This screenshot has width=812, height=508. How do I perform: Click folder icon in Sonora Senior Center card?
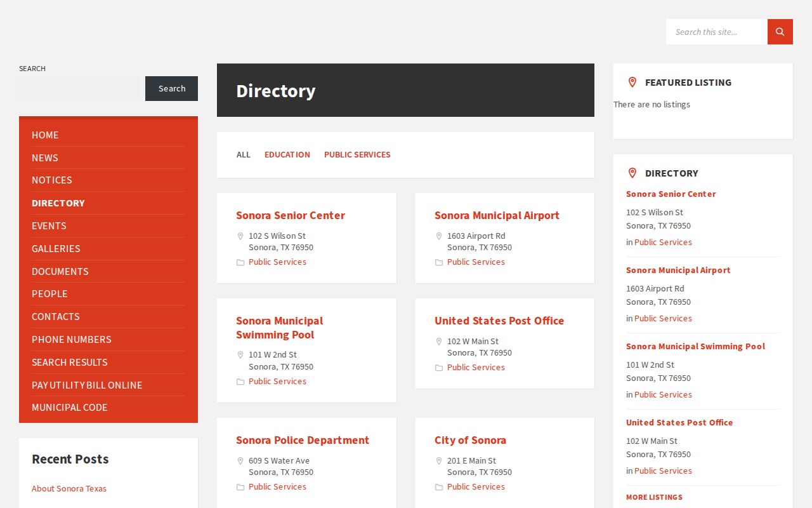click(x=240, y=262)
